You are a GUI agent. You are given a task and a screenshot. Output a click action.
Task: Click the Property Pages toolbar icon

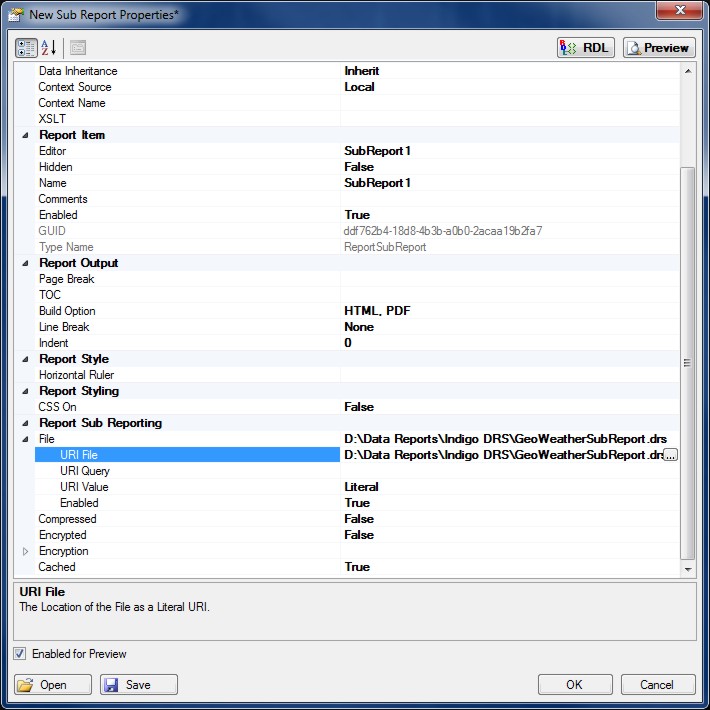78,48
